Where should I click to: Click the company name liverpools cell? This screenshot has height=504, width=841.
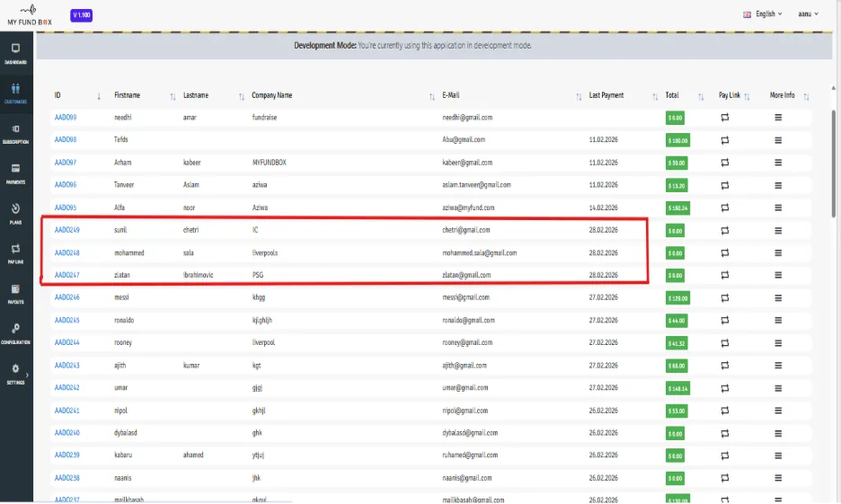(265, 252)
